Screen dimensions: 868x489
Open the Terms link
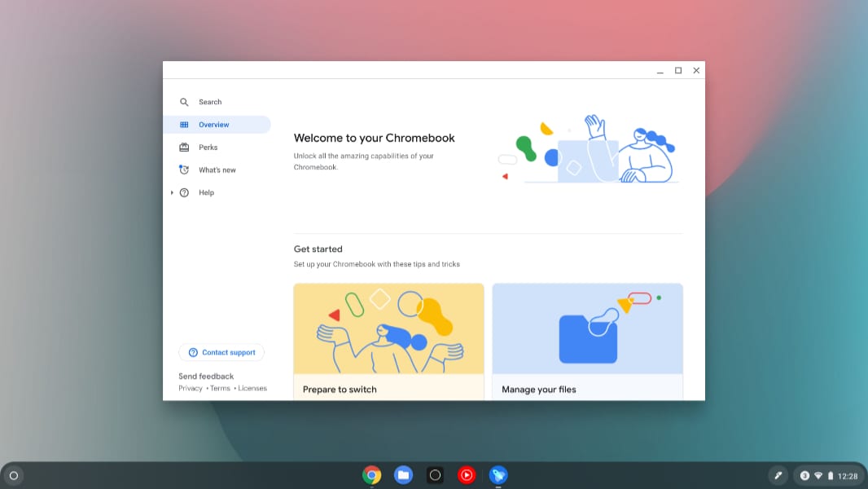tap(220, 388)
